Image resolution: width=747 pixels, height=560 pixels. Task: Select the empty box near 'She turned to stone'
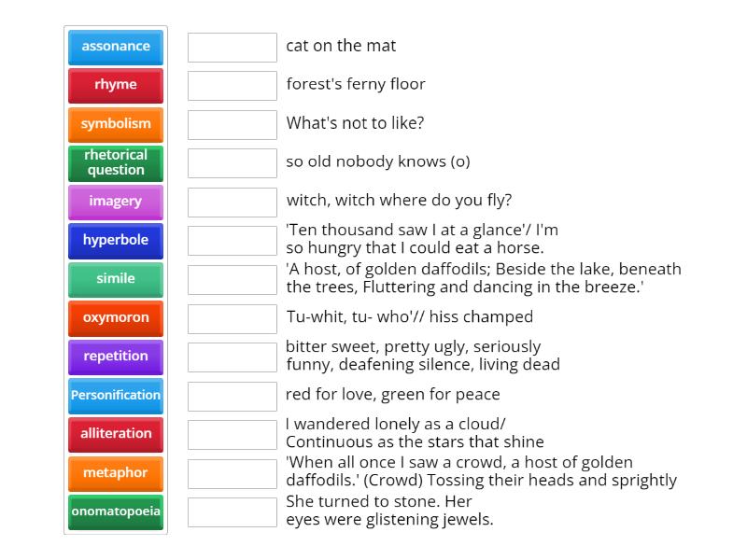[x=230, y=511]
